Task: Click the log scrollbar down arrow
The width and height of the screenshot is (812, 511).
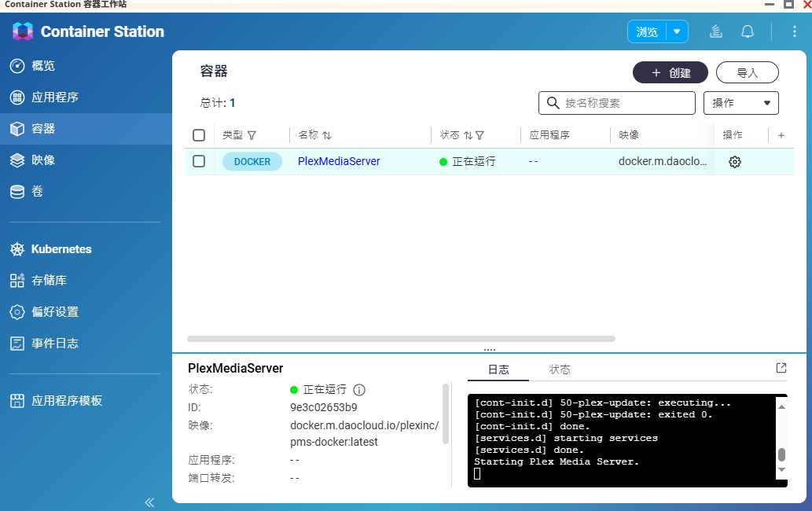Action: (x=781, y=470)
